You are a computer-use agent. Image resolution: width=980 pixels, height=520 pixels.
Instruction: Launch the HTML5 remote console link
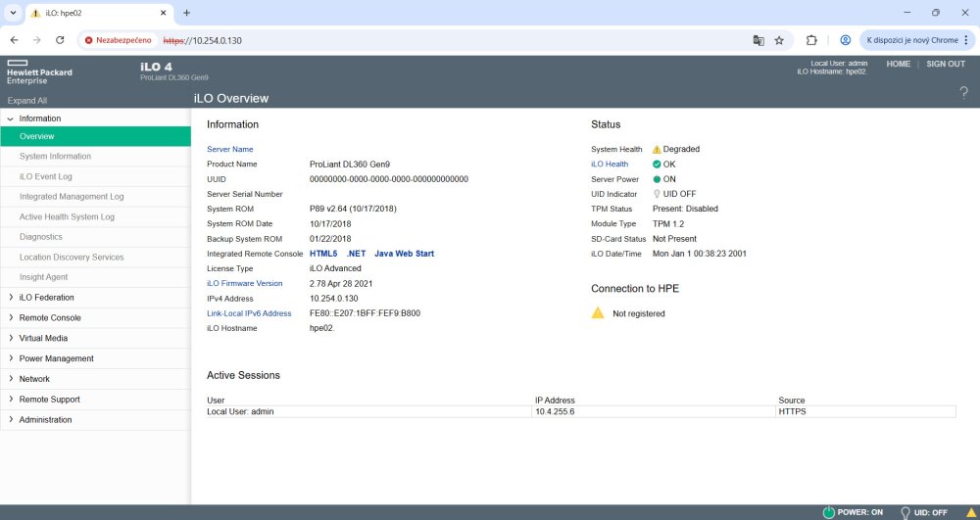(x=322, y=254)
